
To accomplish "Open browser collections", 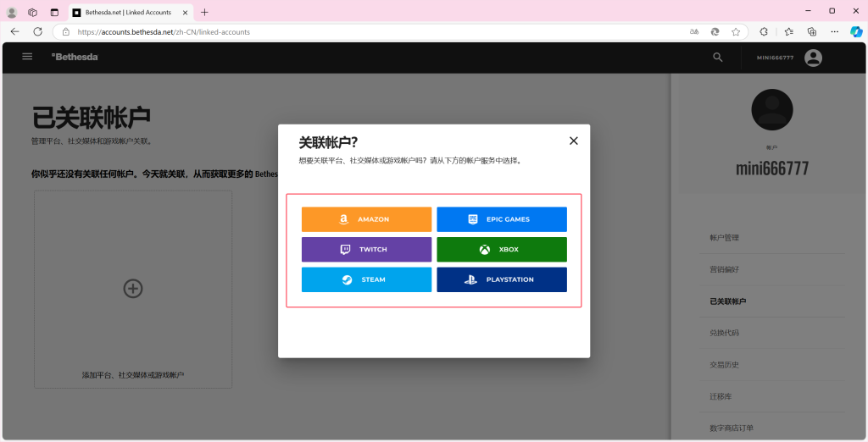I will pos(812,32).
